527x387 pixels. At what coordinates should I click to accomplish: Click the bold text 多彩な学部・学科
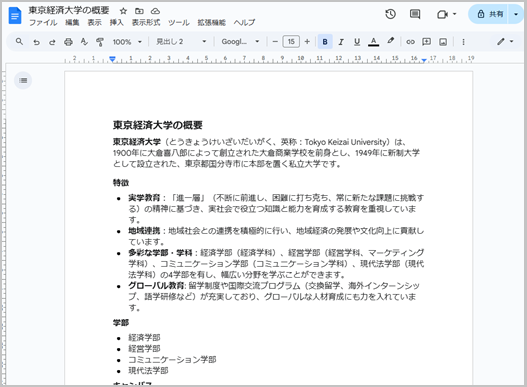(160, 253)
